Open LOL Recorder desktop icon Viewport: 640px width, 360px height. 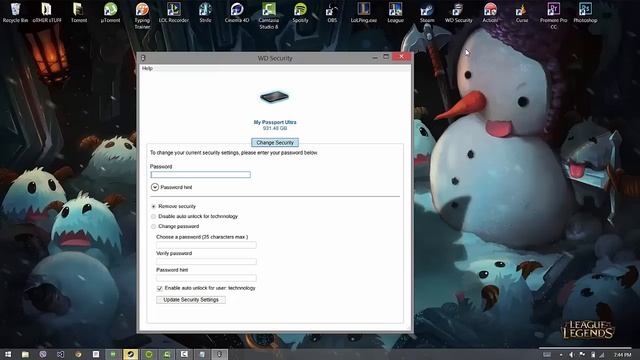(173, 12)
